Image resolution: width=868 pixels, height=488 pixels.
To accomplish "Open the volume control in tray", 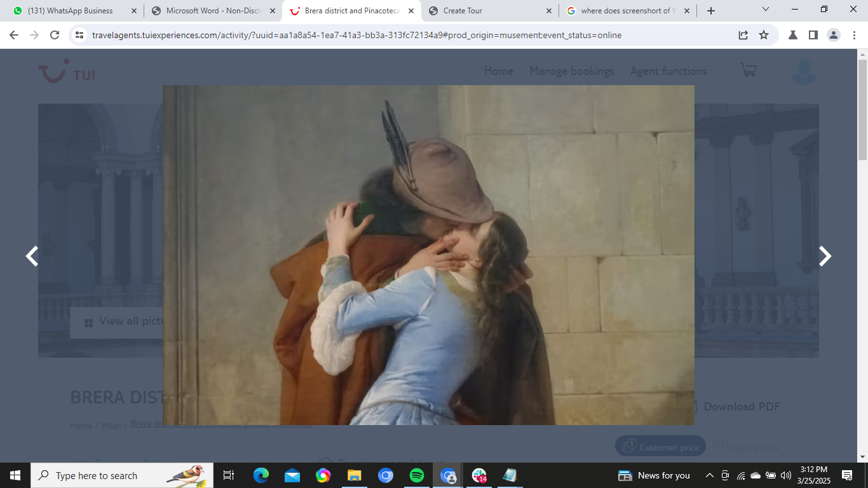I will [786, 475].
